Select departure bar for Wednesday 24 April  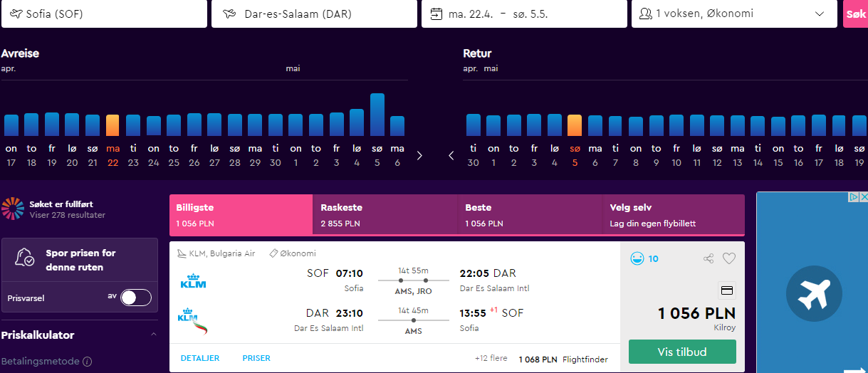[x=153, y=126]
